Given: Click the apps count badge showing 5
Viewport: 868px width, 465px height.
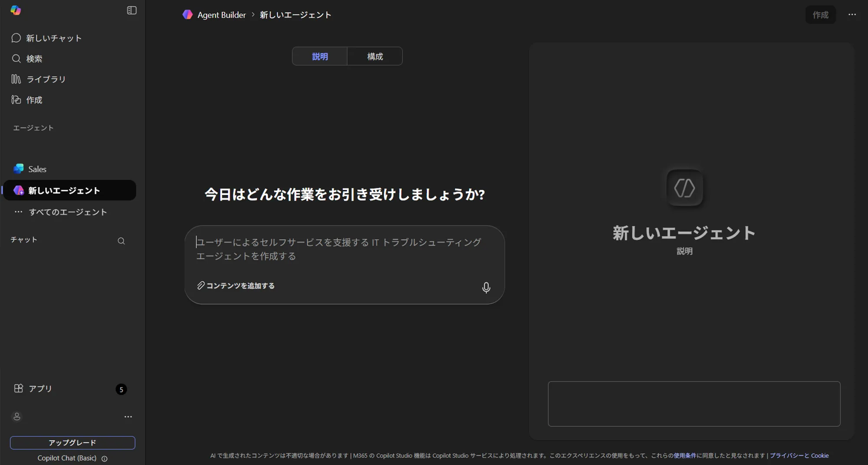Looking at the screenshot, I should coord(121,389).
